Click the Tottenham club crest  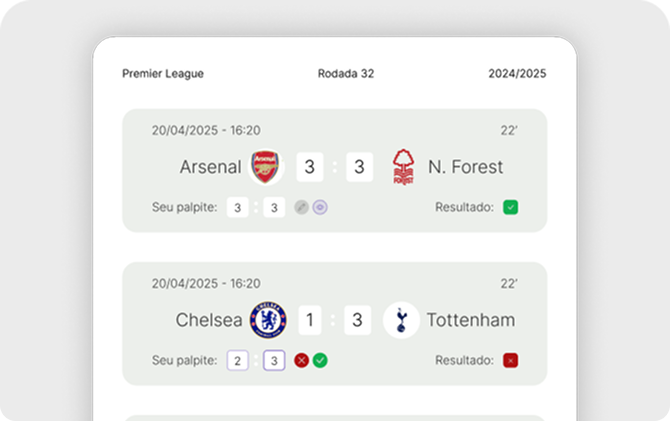click(401, 320)
